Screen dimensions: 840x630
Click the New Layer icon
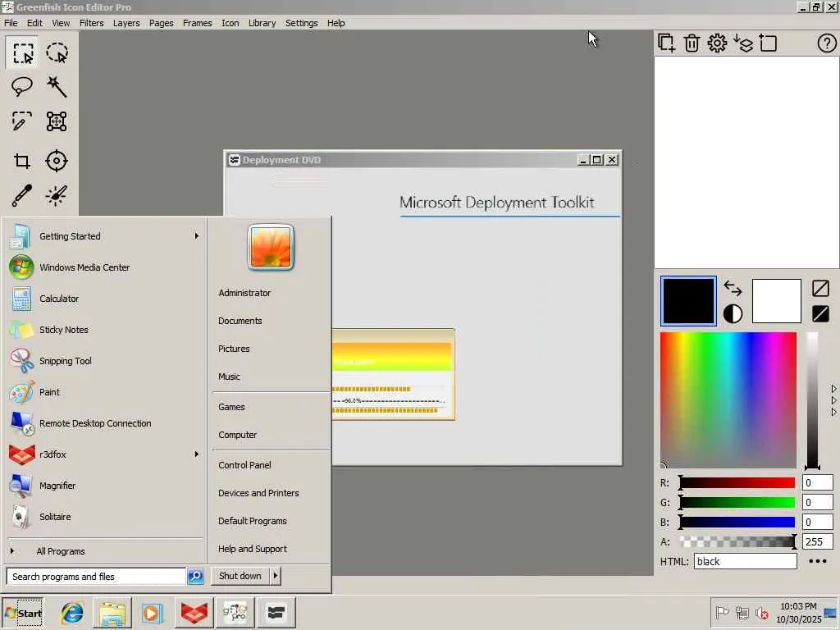tap(666, 43)
